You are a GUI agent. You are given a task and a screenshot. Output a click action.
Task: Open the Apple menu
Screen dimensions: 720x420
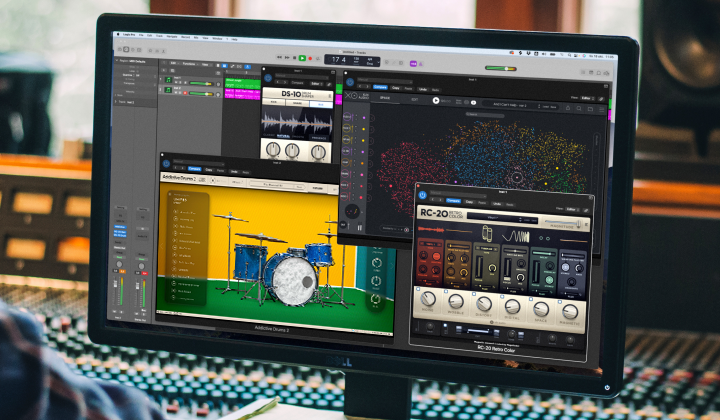pyautogui.click(x=118, y=34)
